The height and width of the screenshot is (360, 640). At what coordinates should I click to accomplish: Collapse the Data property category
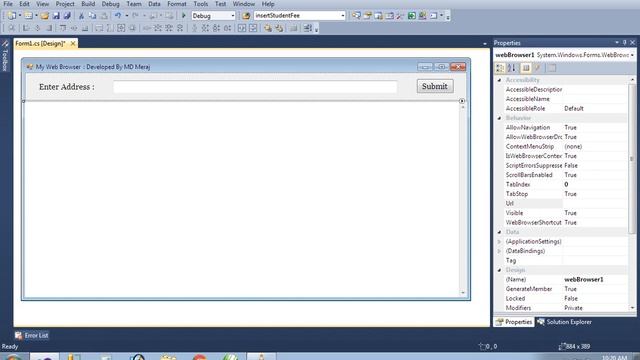[x=499, y=232]
